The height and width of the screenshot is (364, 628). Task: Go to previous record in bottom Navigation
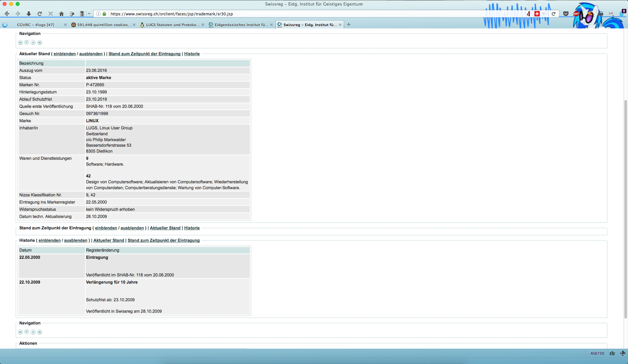(x=27, y=332)
